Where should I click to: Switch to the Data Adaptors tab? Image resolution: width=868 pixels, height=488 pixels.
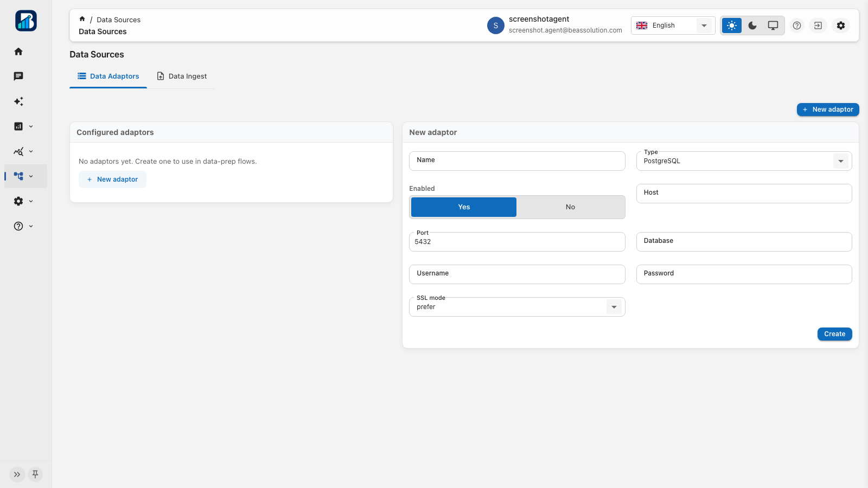pyautogui.click(x=108, y=76)
